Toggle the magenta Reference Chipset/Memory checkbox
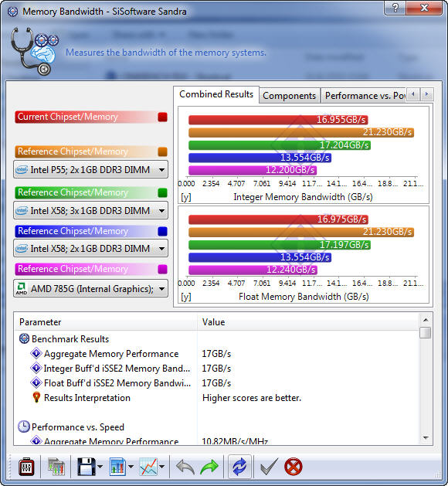 (x=162, y=270)
